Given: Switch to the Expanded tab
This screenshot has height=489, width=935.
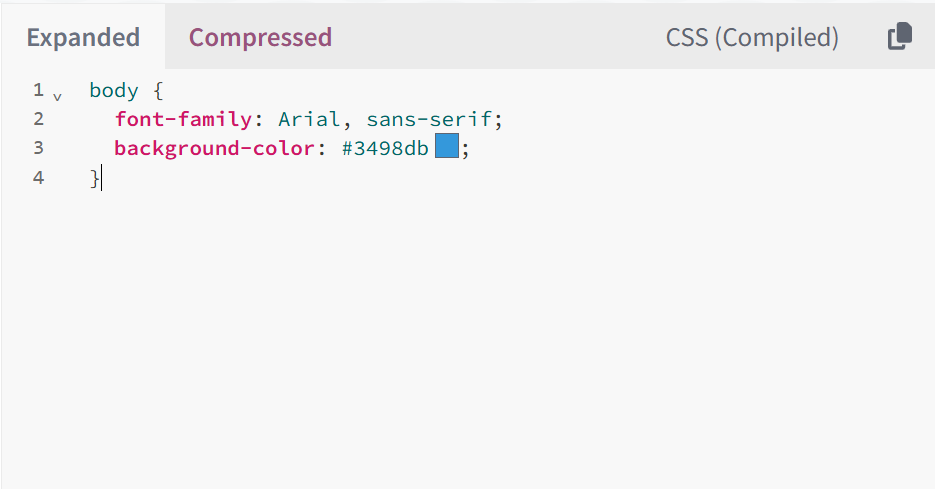Looking at the screenshot, I should (83, 38).
